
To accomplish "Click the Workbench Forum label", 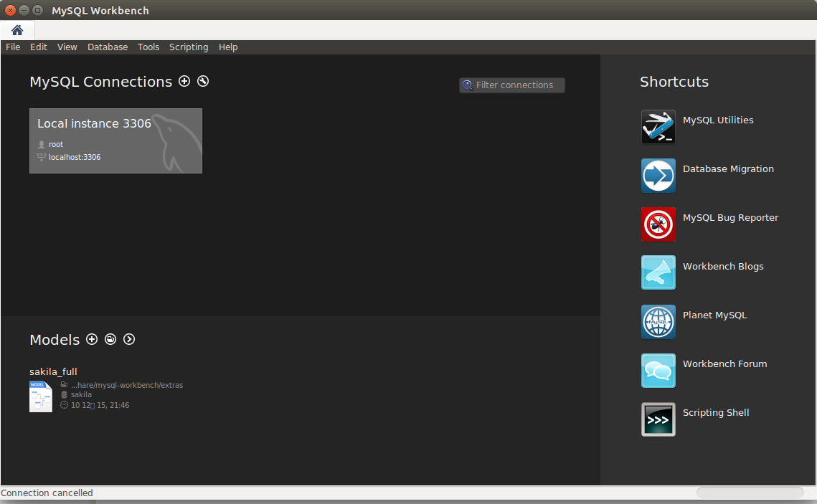I will [724, 364].
